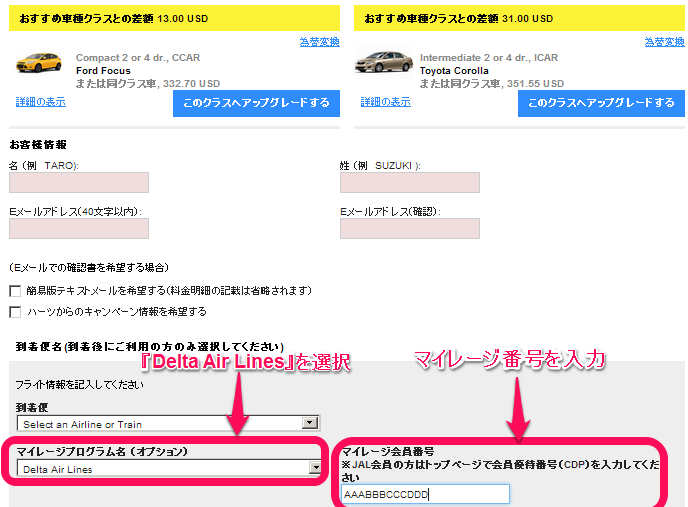Click the Toyota Corolla car thumbnail
688x507 pixels.
[384, 62]
